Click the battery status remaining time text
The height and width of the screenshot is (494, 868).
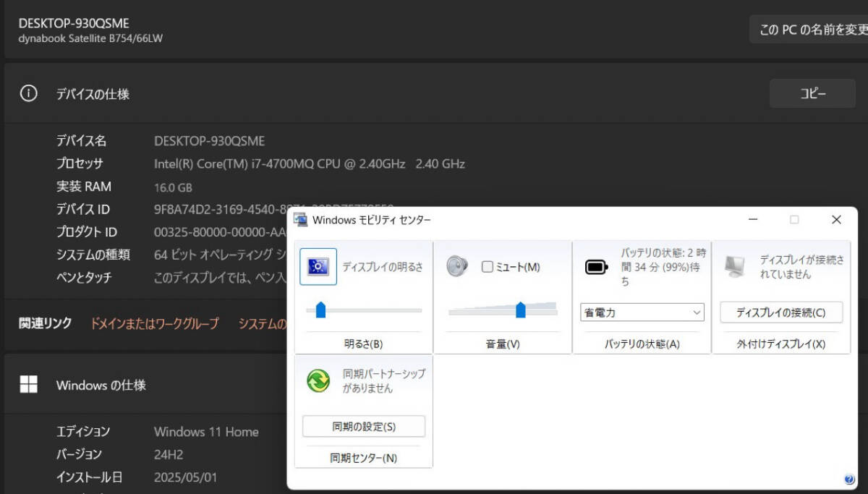663,267
